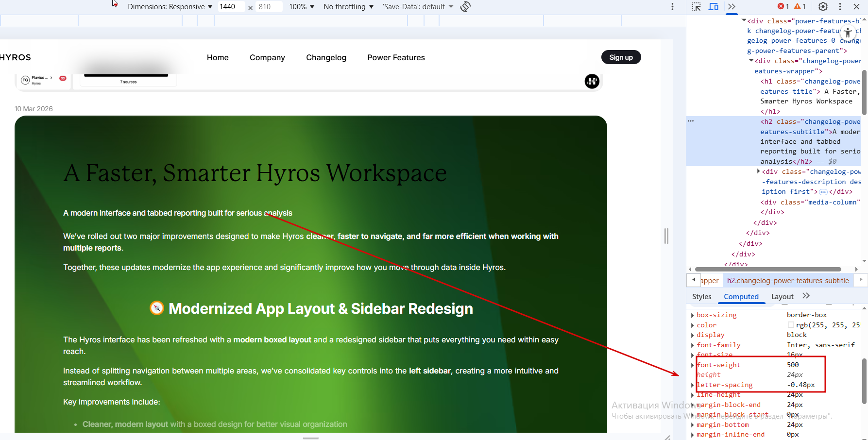Open the orange warning count indicator
Screen dimensions: 868x440
(x=800, y=6)
